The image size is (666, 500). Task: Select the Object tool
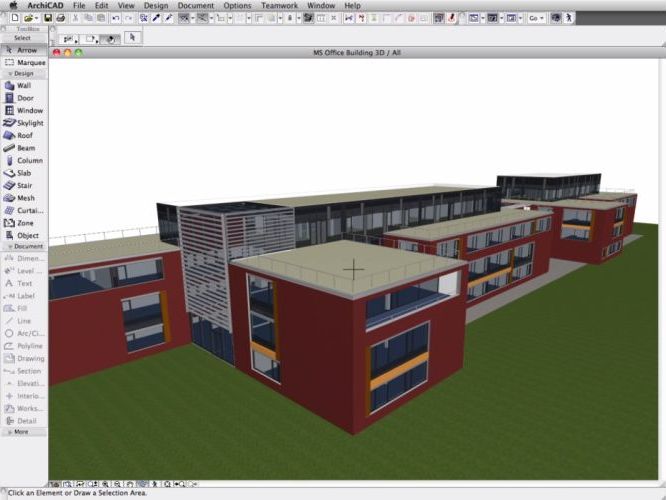[x=24, y=235]
